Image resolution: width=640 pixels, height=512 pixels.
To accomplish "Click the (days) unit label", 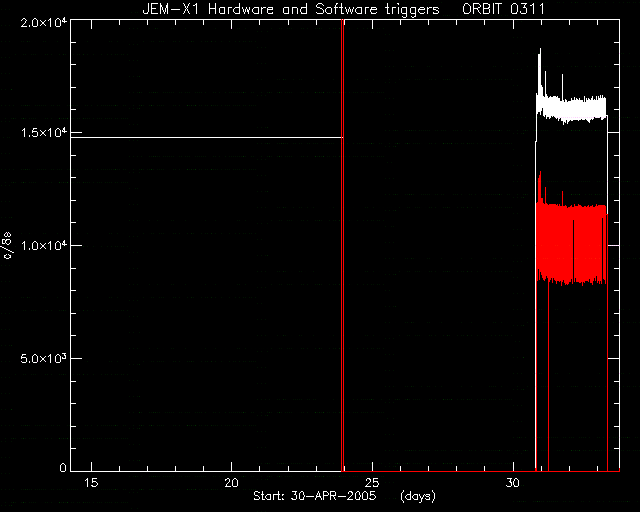I will click(x=418, y=496).
